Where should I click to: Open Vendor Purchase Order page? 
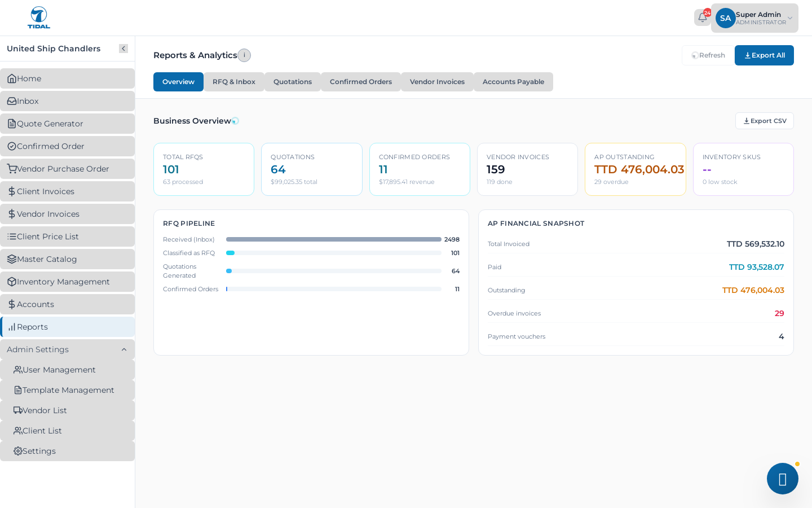tap(68, 169)
